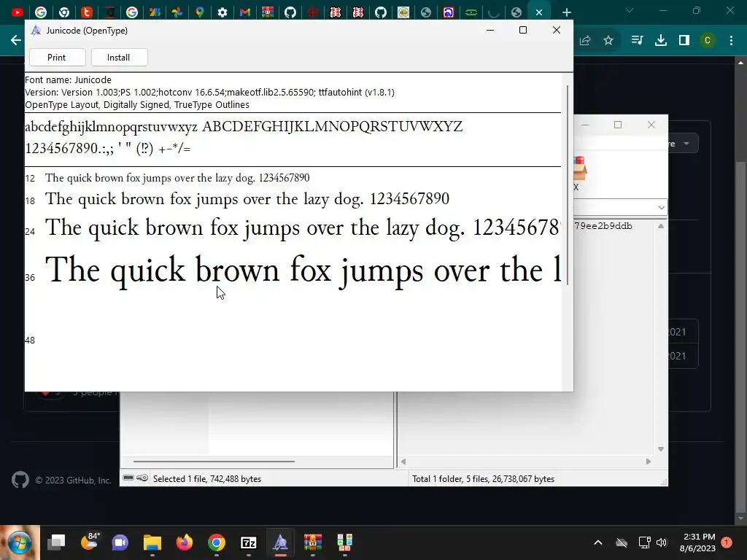Open the Windows Start button
Screen dimensions: 747x560
[20, 542]
